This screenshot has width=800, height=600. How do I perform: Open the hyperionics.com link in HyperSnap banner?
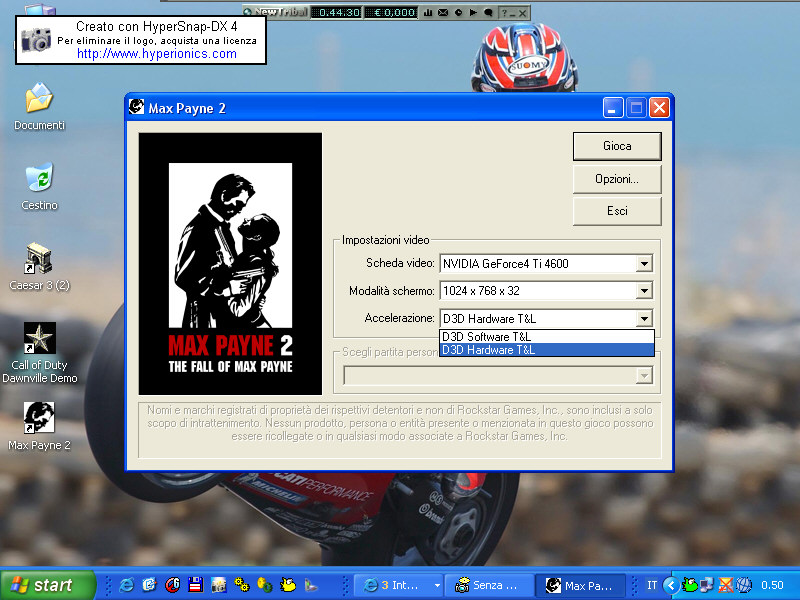[157, 54]
